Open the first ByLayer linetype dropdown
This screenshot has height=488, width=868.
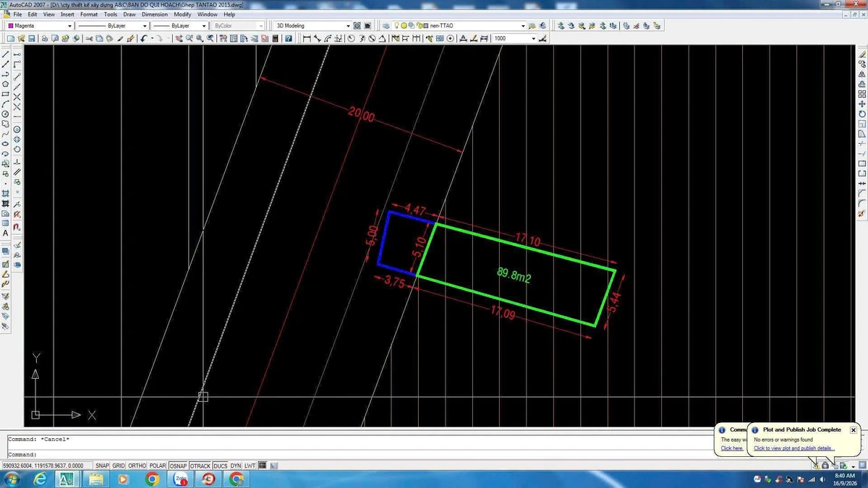(x=145, y=25)
